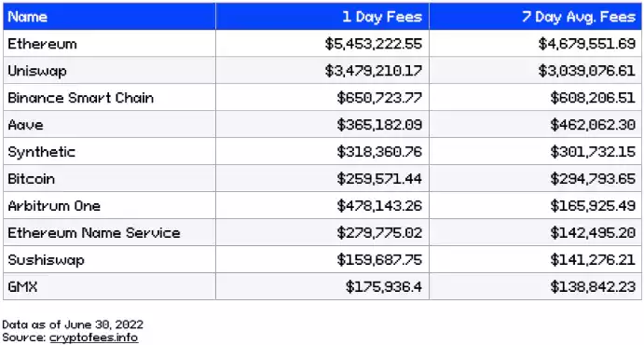Click Ethereum's 1 day fee $5,453,222.55
The height and width of the screenshot is (345, 644).
click(x=374, y=44)
